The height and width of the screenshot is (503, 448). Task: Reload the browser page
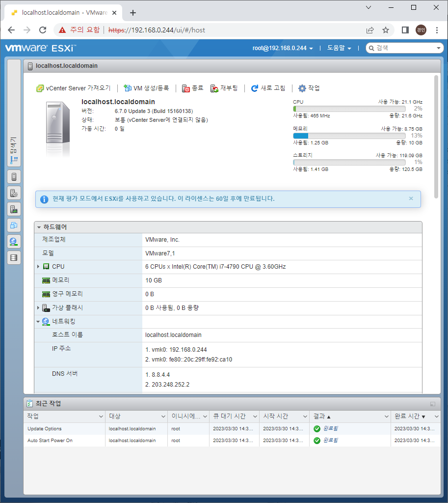(43, 30)
